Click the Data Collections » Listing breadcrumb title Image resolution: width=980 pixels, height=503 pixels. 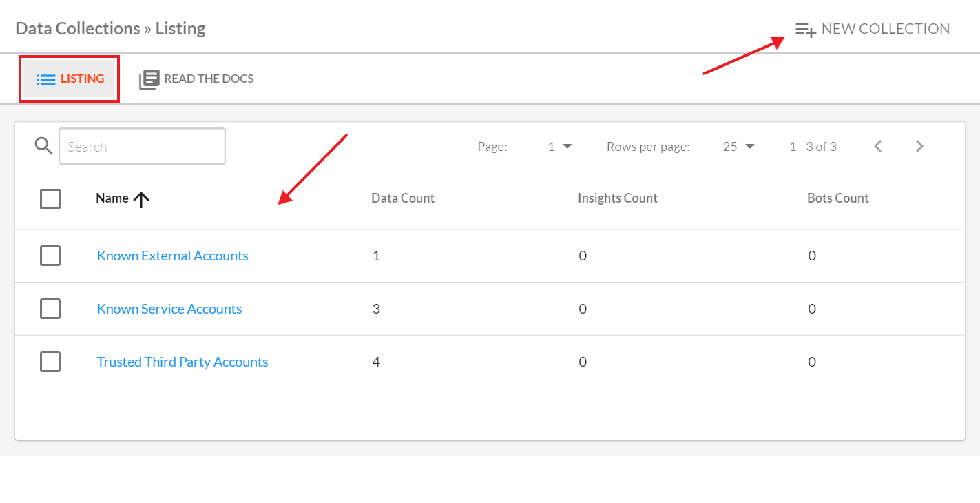[x=110, y=28]
